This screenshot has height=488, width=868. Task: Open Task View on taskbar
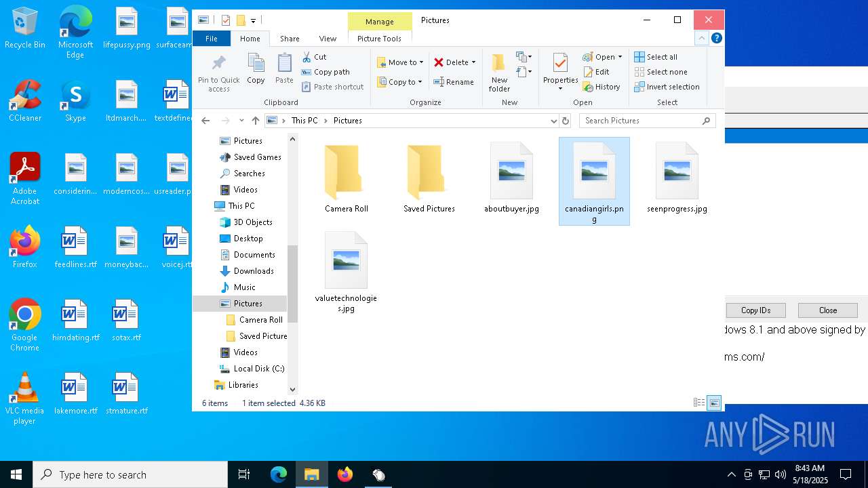[x=244, y=474]
